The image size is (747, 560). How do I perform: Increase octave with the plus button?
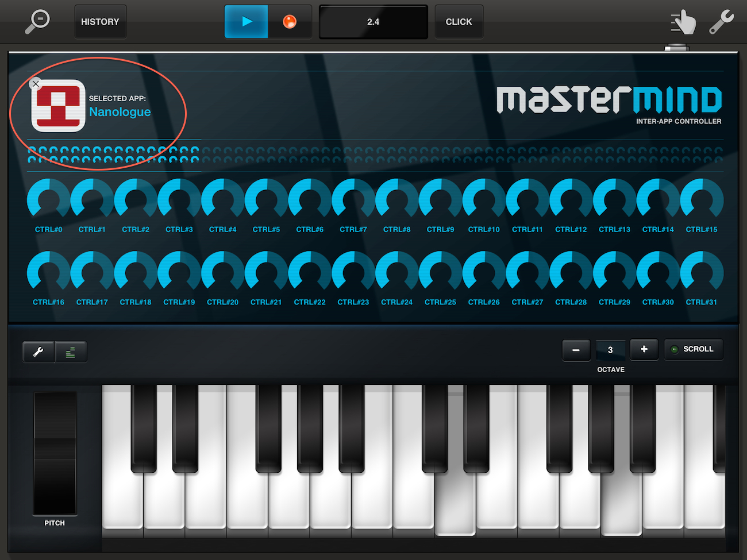click(644, 349)
